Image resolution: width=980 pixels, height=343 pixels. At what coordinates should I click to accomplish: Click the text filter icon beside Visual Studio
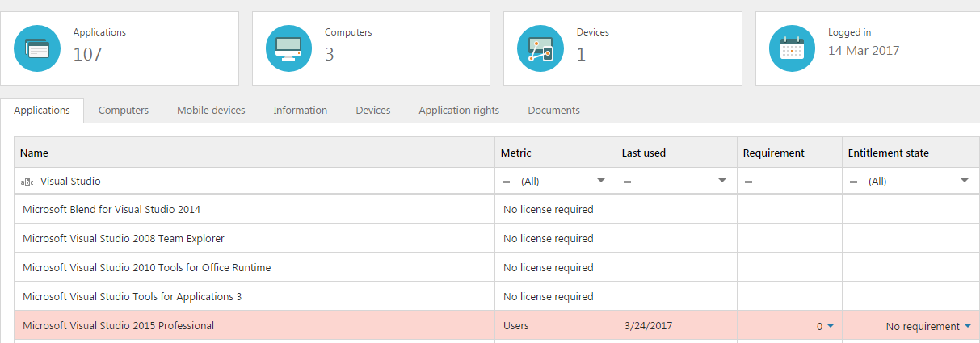27,182
